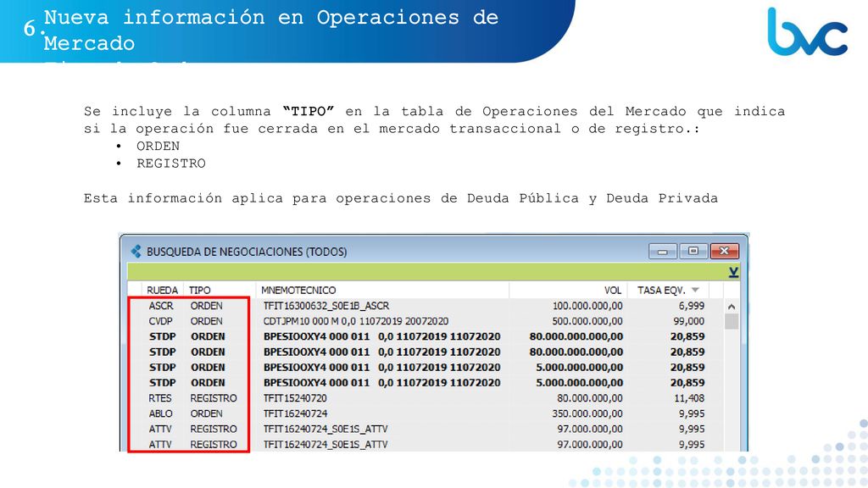
Task: Click rate value 11,408
Action: [x=689, y=398]
